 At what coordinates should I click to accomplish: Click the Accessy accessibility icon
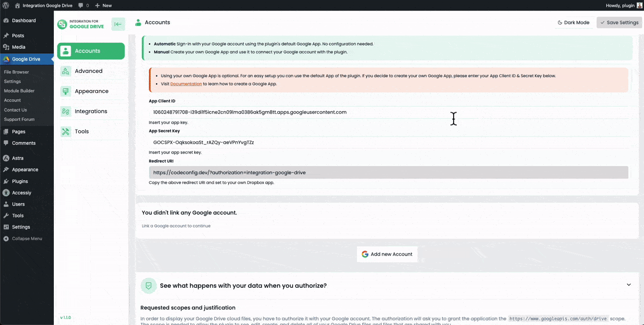6,193
